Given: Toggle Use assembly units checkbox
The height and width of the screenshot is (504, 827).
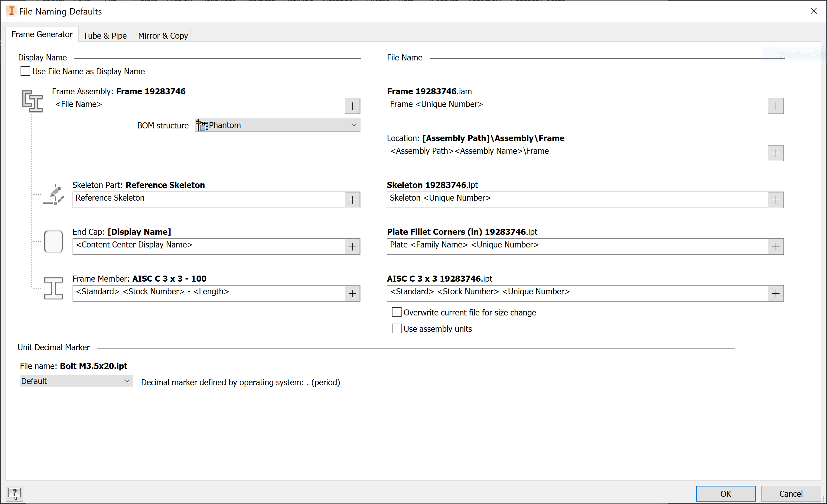Looking at the screenshot, I should (x=396, y=329).
